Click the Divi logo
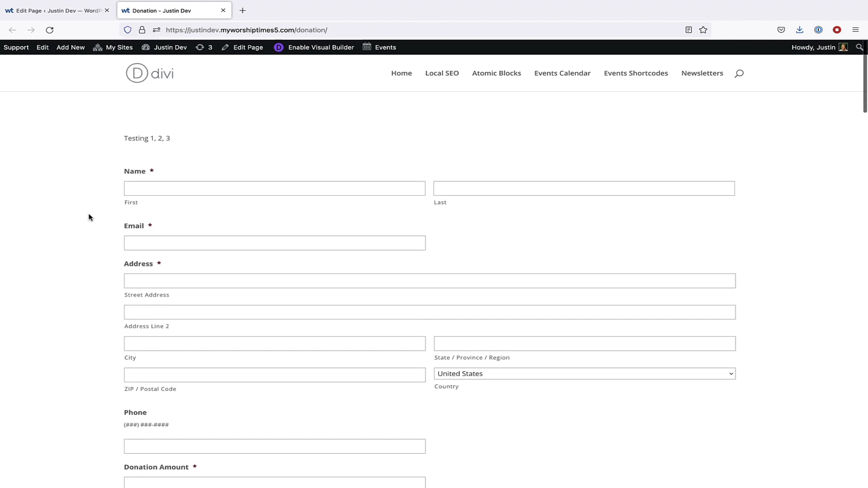The height and width of the screenshot is (488, 868). 150,73
